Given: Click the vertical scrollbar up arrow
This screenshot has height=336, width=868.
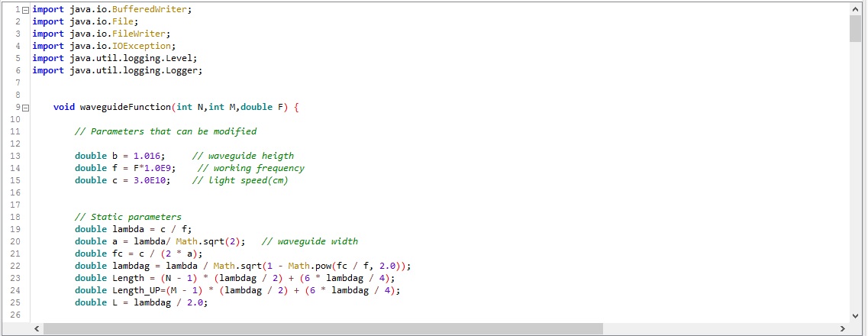Looking at the screenshot, I should 855,8.
